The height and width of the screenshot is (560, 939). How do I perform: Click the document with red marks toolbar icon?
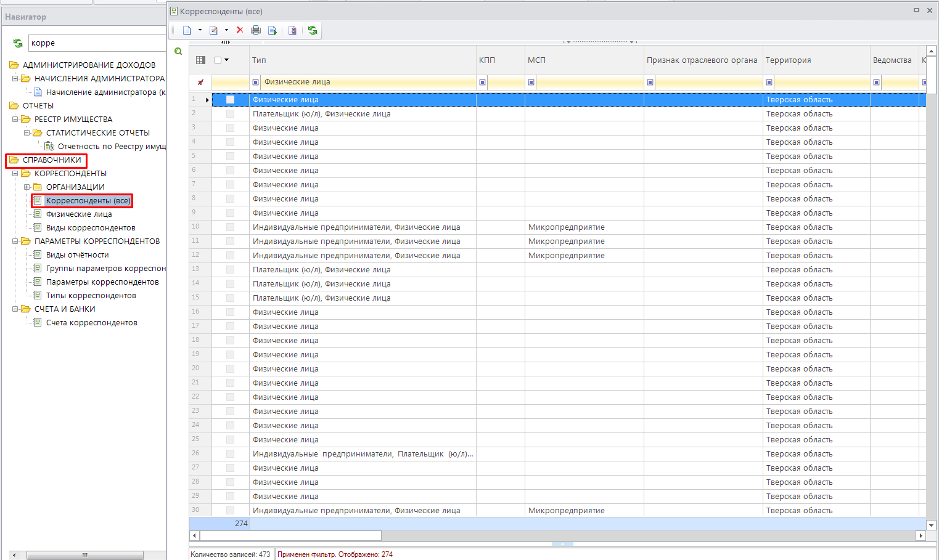(292, 30)
